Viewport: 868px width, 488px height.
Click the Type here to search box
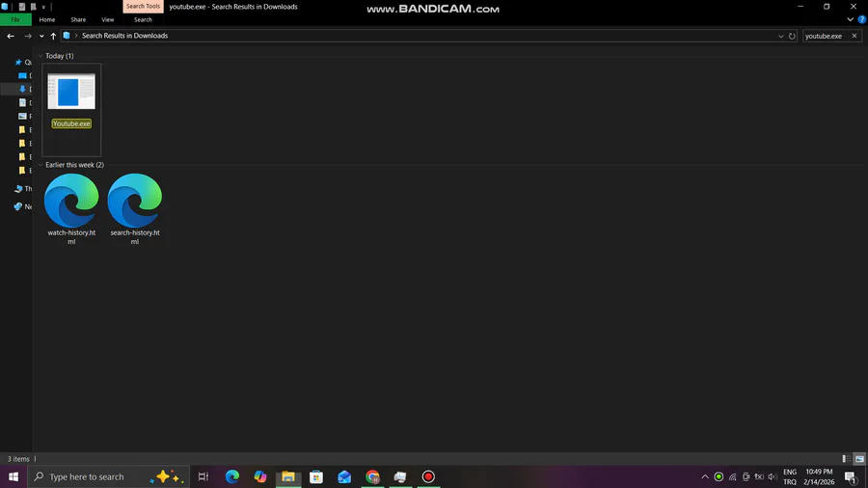tap(108, 476)
